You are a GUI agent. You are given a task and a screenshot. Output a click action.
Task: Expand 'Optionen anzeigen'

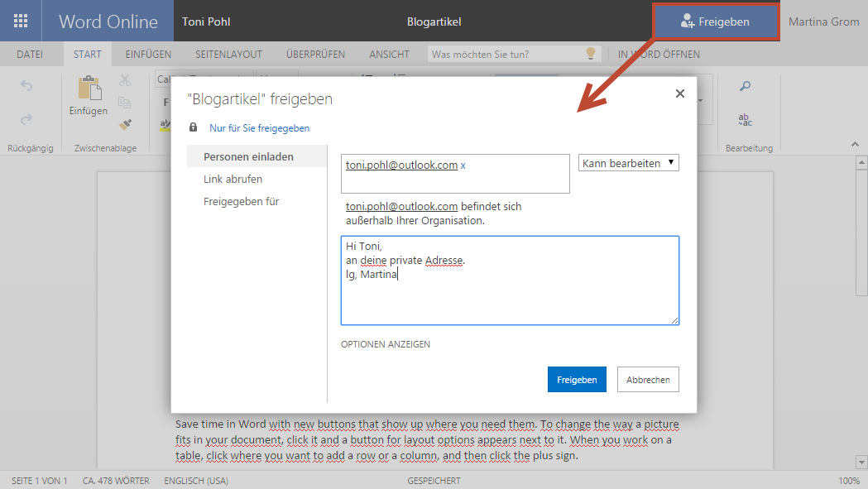click(386, 344)
